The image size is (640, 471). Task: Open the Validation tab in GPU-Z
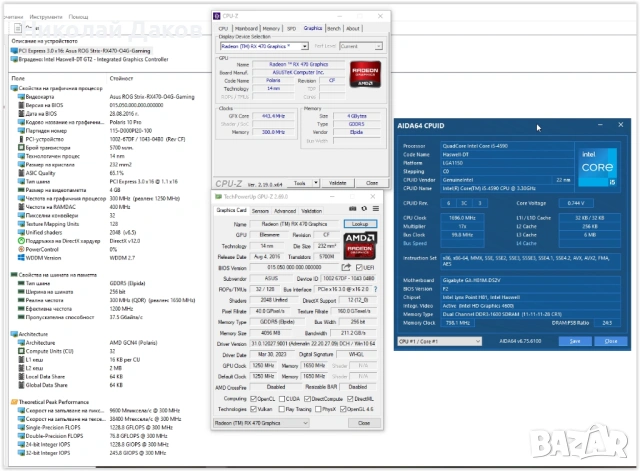pos(311,211)
